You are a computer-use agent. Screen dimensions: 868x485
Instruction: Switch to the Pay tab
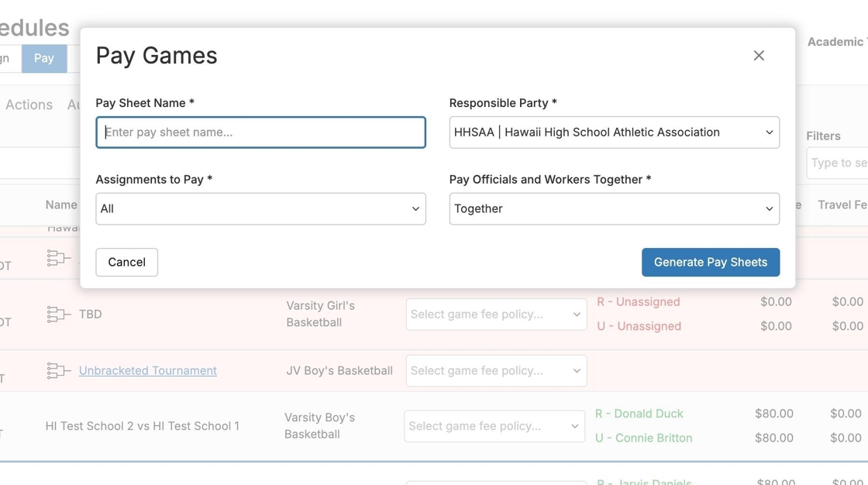pos(44,59)
